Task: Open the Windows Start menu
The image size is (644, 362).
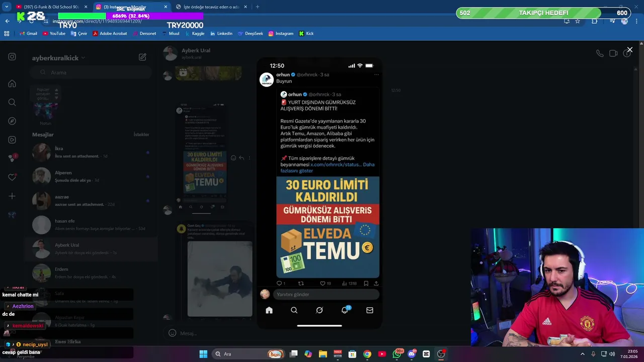Action: pyautogui.click(x=203, y=354)
